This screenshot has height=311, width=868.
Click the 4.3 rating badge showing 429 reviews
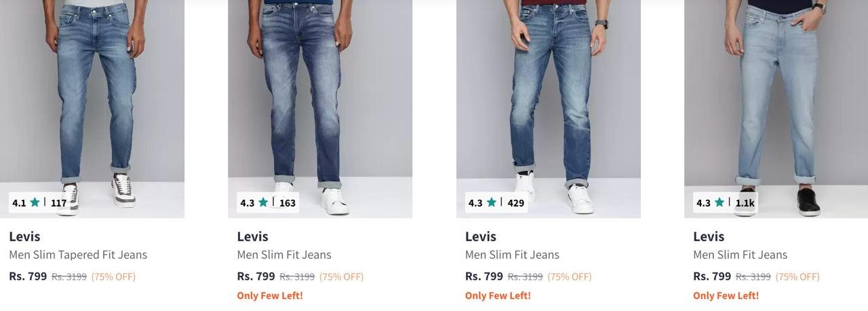click(x=496, y=203)
